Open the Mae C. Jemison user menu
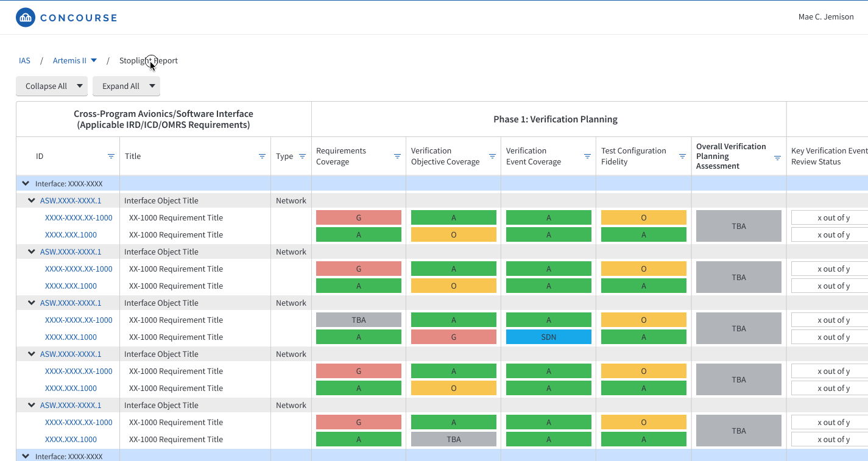This screenshot has height=461, width=868. coord(826,17)
